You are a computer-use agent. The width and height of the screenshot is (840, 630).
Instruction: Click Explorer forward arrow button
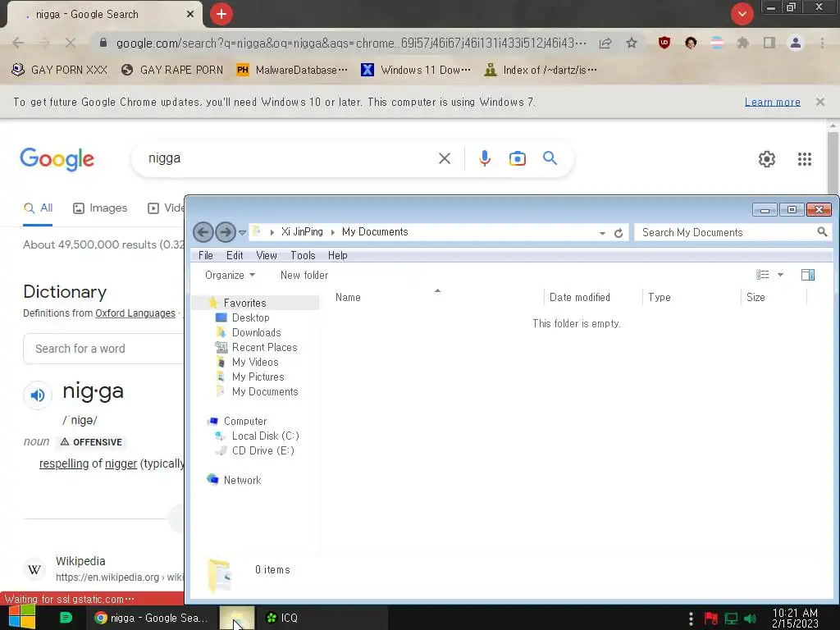(x=226, y=232)
